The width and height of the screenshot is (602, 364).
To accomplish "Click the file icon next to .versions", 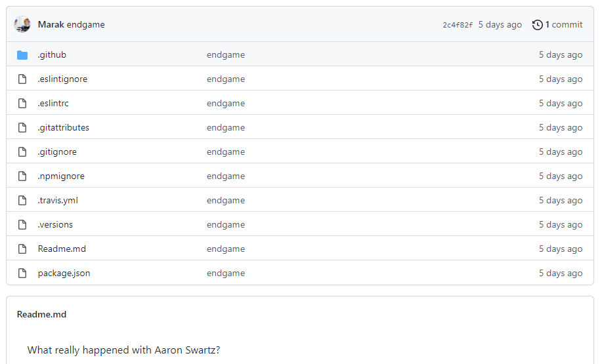I will click(x=22, y=225).
